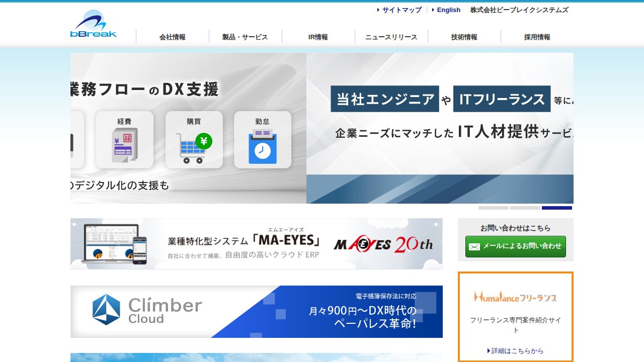Open the 技術情報 menu
The width and height of the screenshot is (644, 362).
tap(464, 37)
